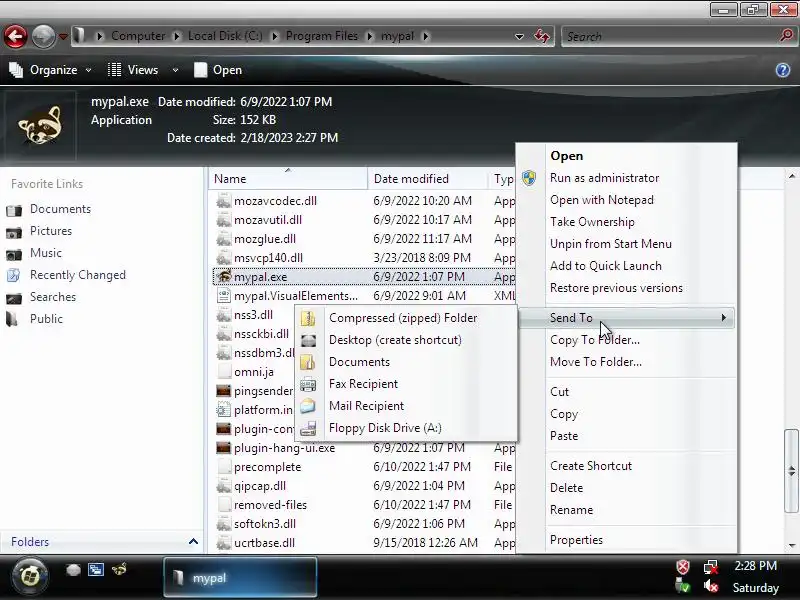Click inside the Search input field
The width and height of the screenshot is (800, 600).
[x=670, y=36]
